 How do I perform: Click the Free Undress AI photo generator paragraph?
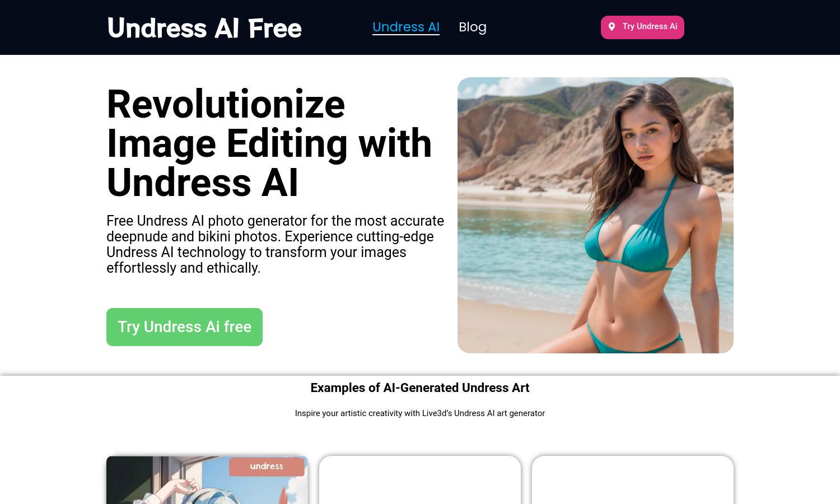click(276, 244)
